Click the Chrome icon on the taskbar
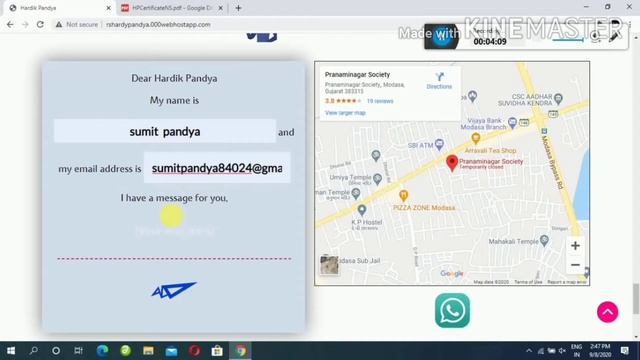The image size is (640, 360). click(x=240, y=351)
